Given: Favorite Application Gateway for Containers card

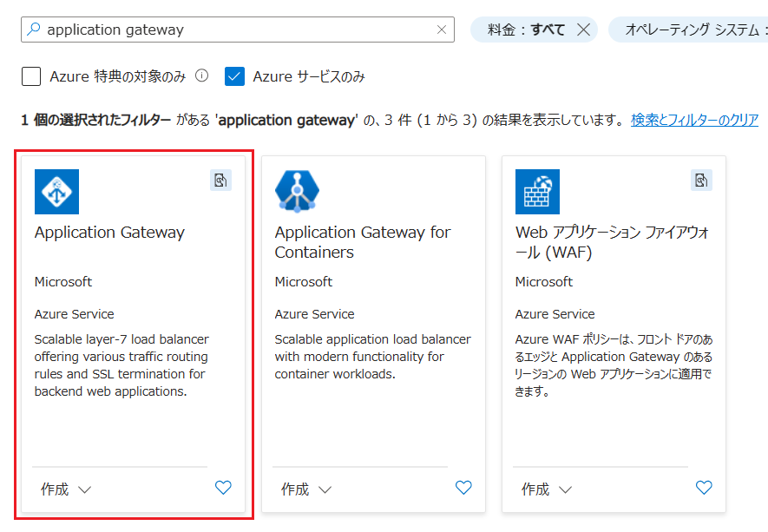Looking at the screenshot, I should click(x=463, y=488).
